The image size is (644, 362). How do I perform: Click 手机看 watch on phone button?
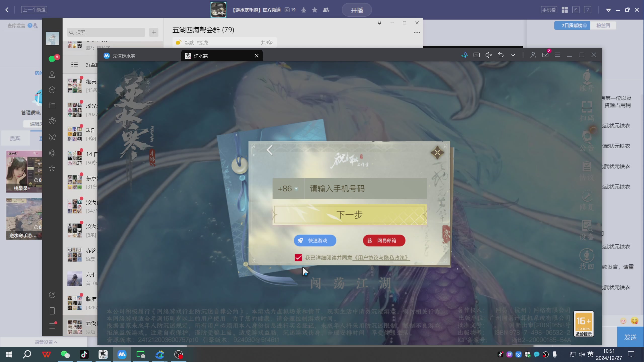pyautogui.click(x=549, y=10)
